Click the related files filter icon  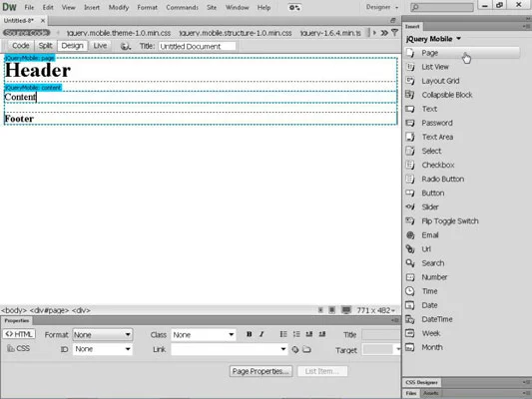[394, 33]
